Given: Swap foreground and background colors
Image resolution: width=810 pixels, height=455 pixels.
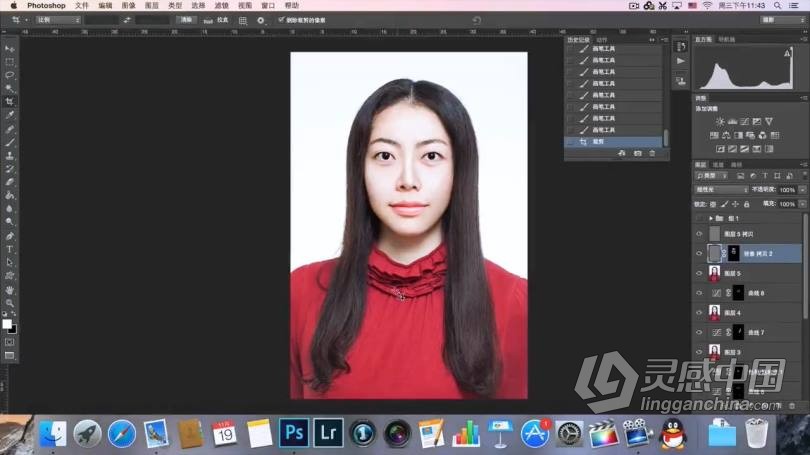Looking at the screenshot, I should [14, 314].
